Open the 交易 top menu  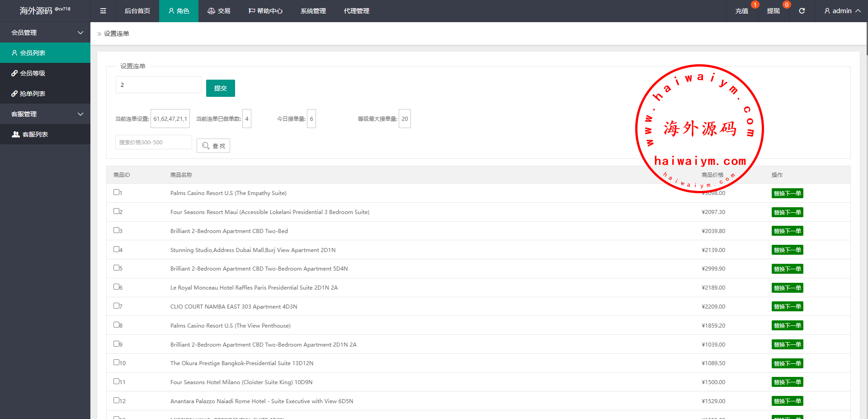pyautogui.click(x=219, y=11)
